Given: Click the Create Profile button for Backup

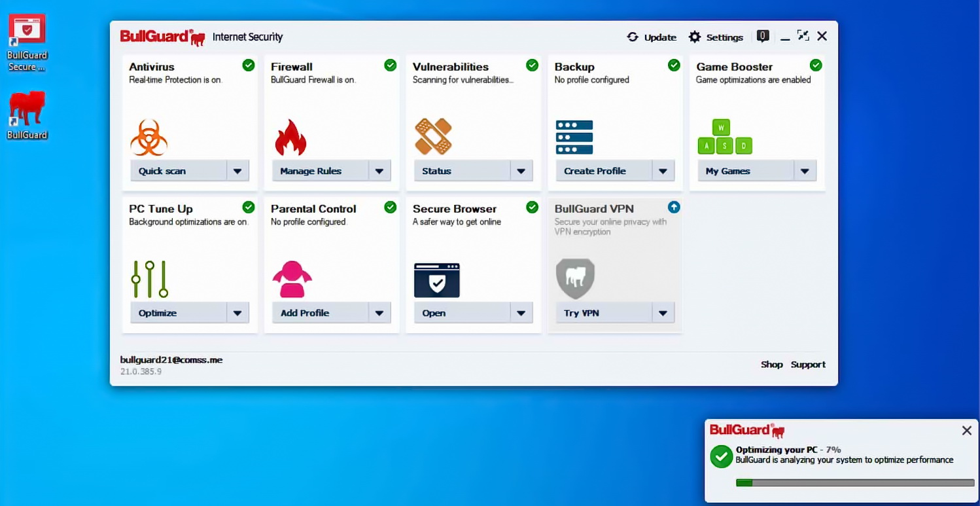Looking at the screenshot, I should pos(604,171).
